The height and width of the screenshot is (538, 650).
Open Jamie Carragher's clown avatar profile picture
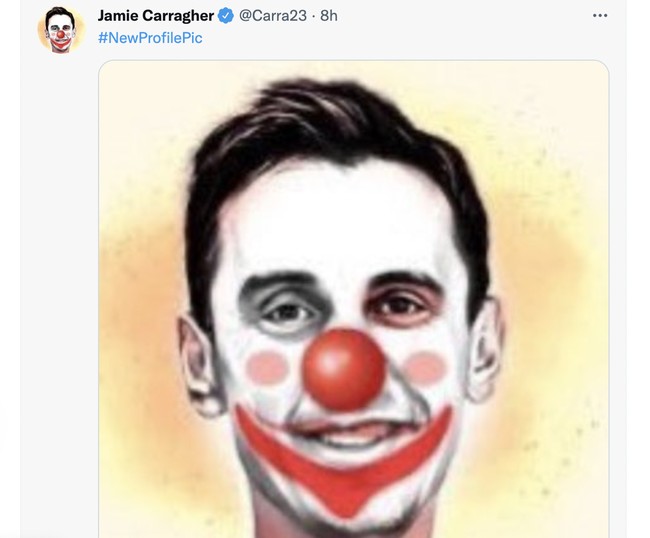pos(61,29)
